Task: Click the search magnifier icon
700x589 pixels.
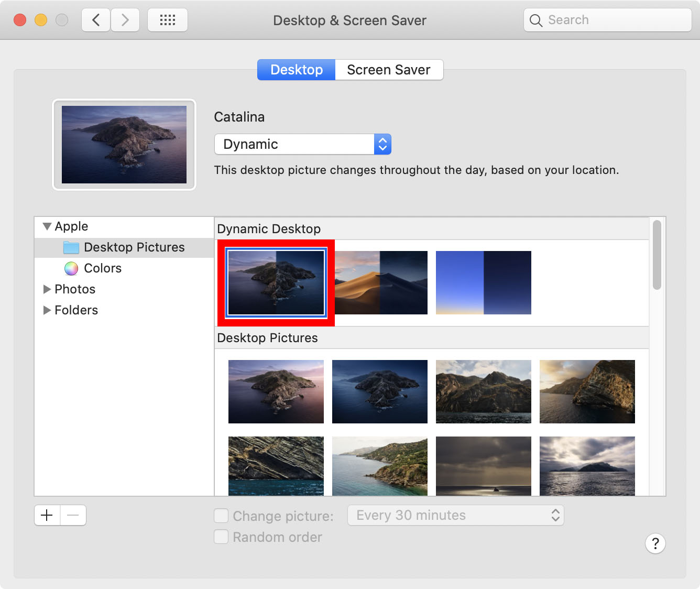Action: coord(535,20)
